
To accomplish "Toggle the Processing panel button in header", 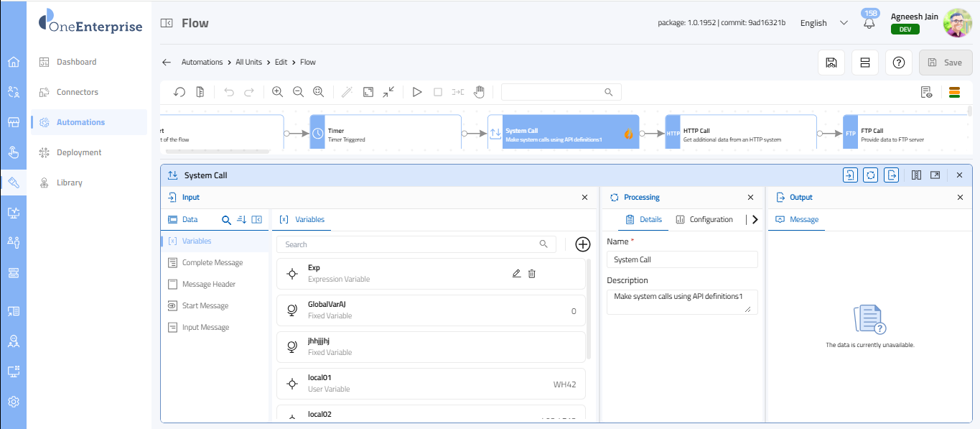I will pos(870,175).
